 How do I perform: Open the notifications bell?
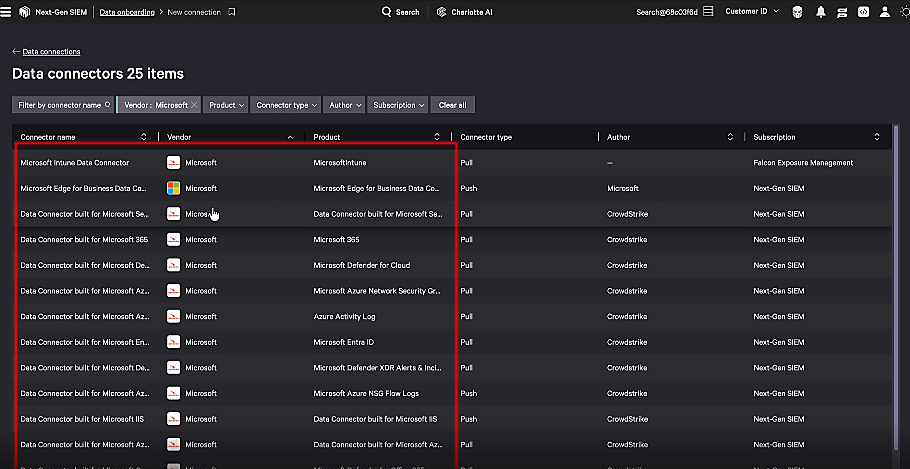(x=821, y=12)
